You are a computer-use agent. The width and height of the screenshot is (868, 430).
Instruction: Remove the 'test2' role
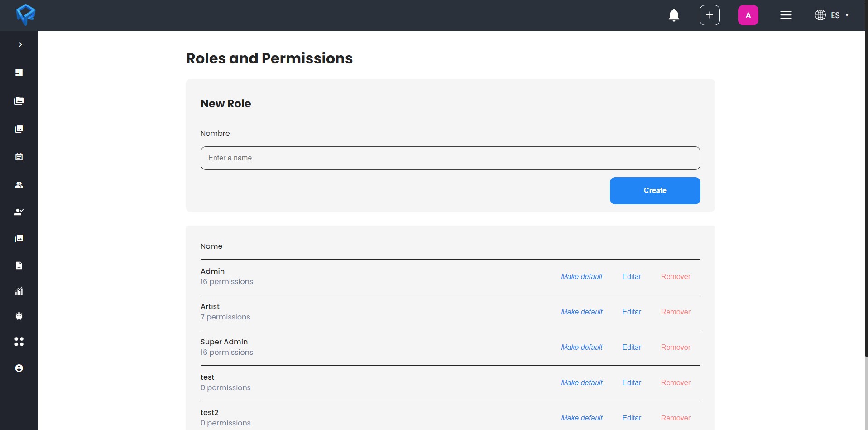pos(676,418)
